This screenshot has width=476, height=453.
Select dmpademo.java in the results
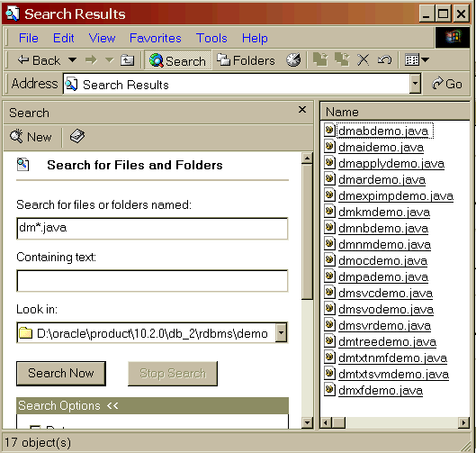pos(383,277)
